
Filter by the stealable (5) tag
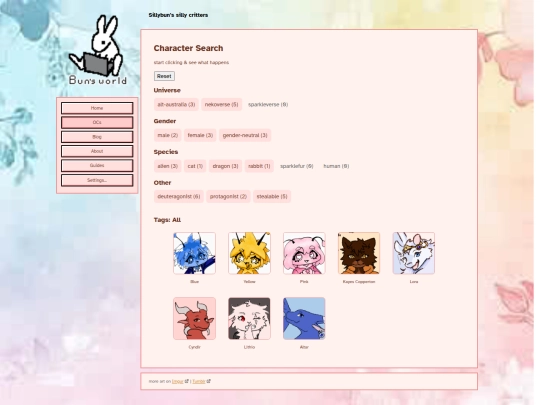tap(272, 196)
